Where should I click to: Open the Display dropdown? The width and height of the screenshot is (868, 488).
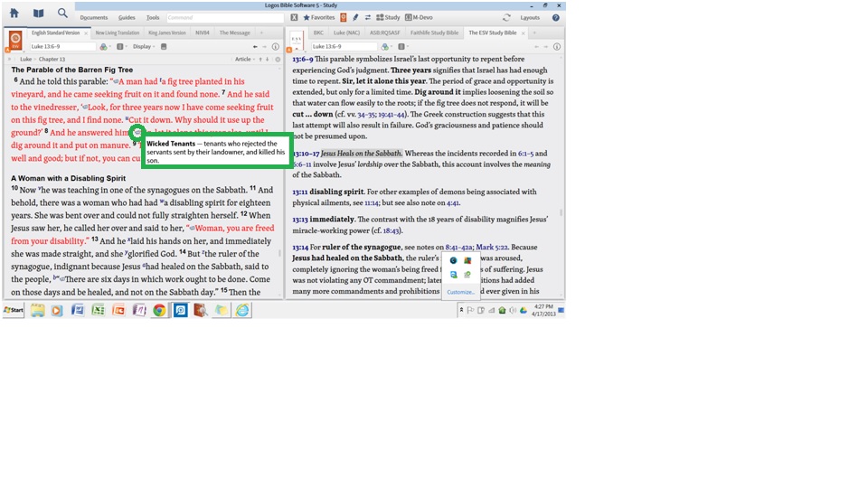click(144, 46)
